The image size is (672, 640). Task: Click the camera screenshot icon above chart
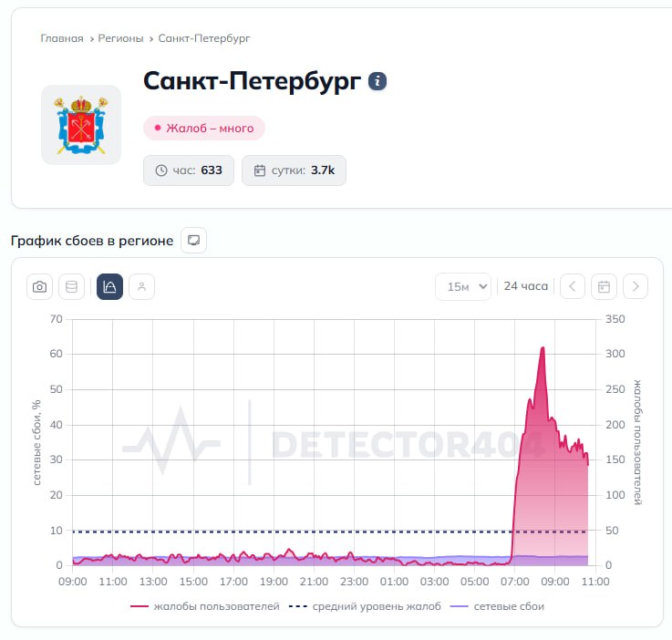[39, 286]
